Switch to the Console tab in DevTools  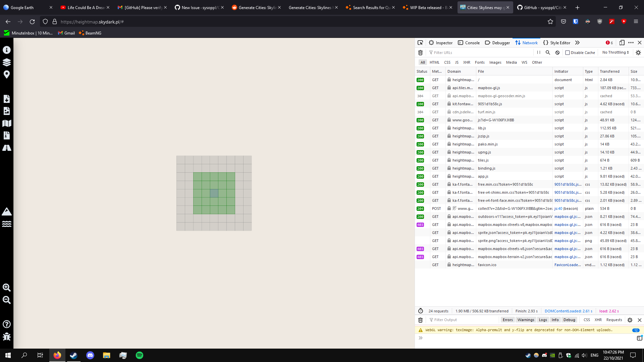pyautogui.click(x=469, y=43)
